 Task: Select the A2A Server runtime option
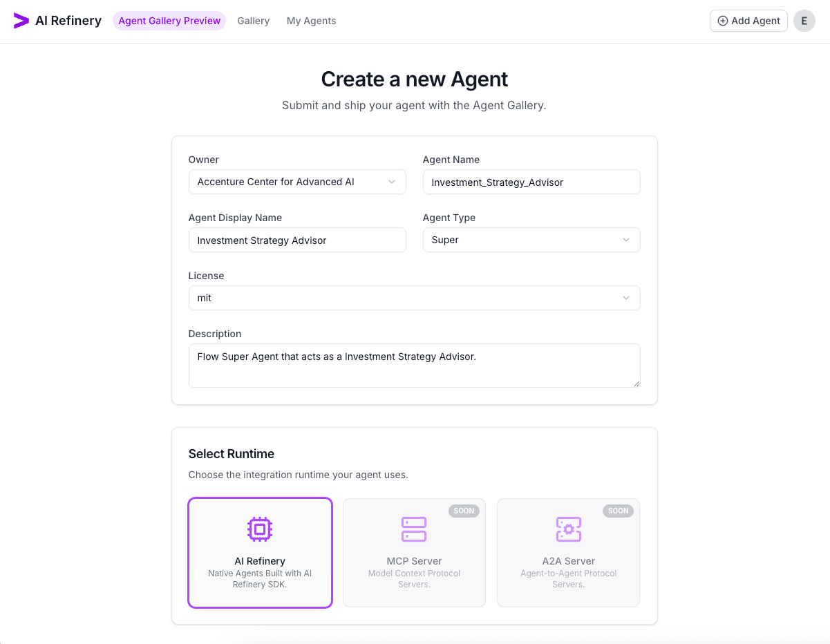[568, 553]
